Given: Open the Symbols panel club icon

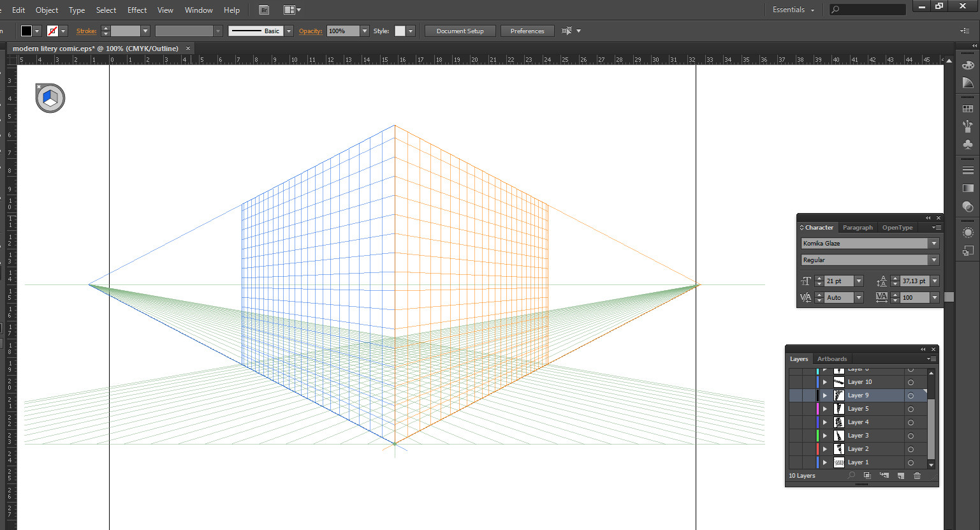Looking at the screenshot, I should point(968,144).
